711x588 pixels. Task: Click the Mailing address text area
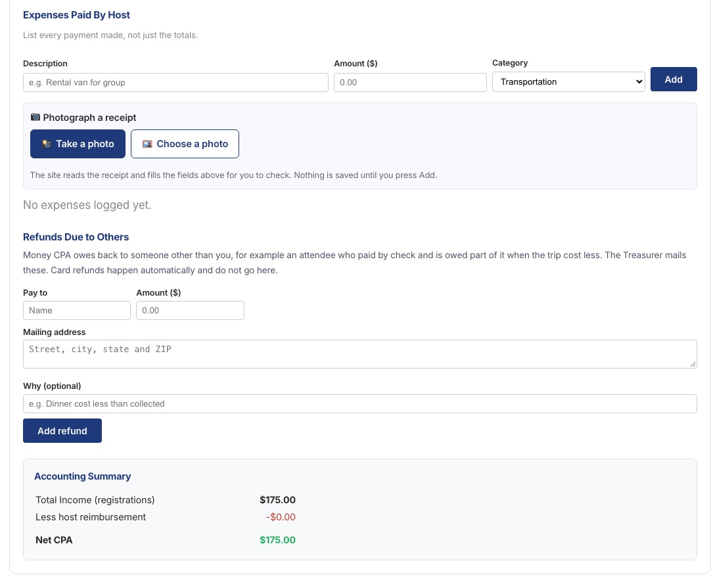tap(359, 354)
